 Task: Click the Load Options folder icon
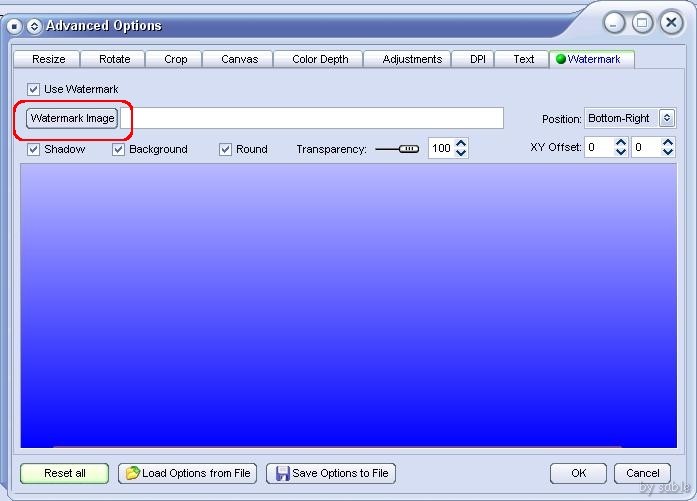click(131, 473)
